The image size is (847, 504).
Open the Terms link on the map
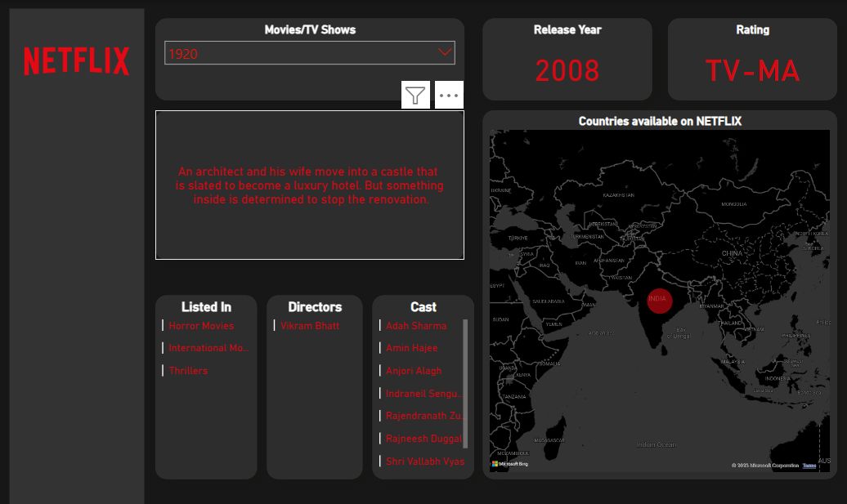809,465
